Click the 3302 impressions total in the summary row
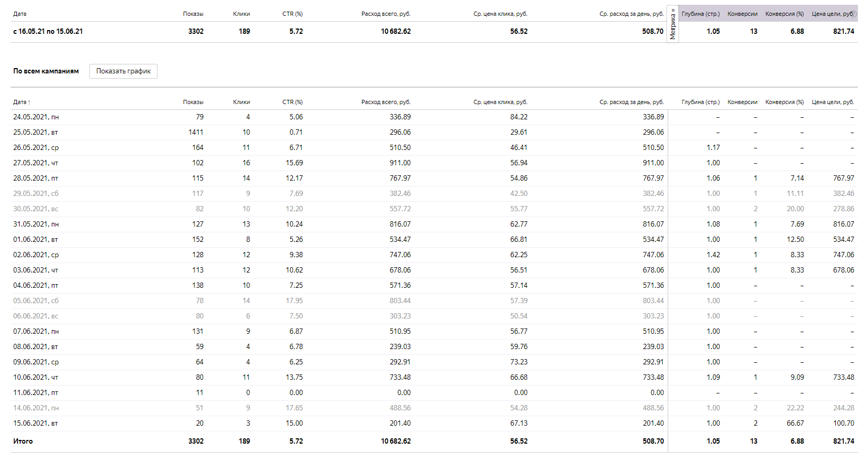868x460 pixels. click(x=196, y=31)
